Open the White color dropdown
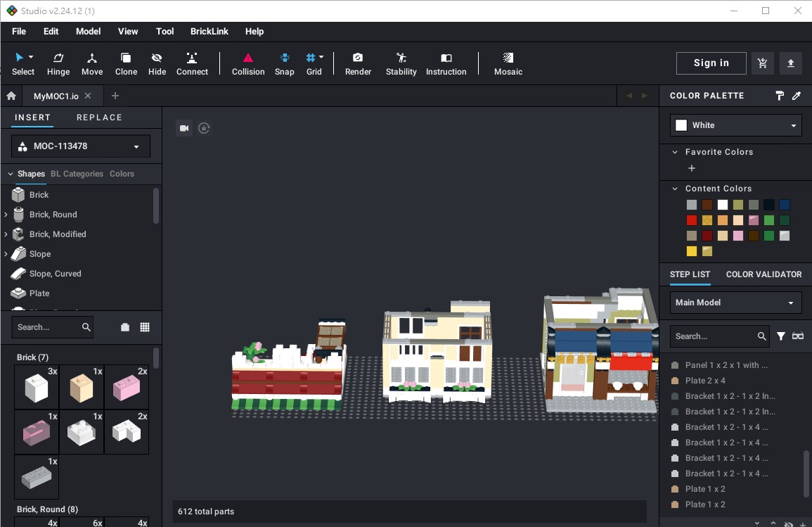812x527 pixels. pyautogui.click(x=735, y=125)
